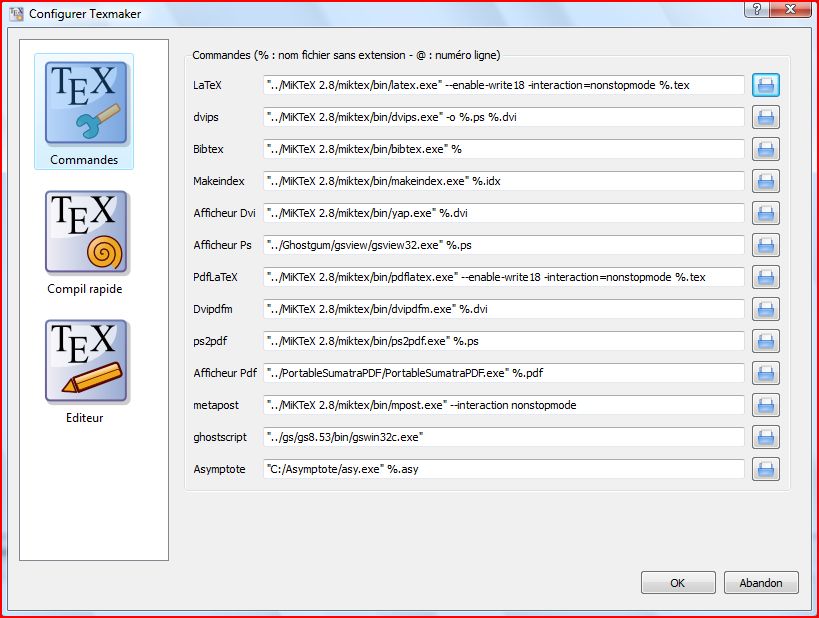Image resolution: width=819 pixels, height=618 pixels.
Task: Browse for the Asymptote executable
Action: pyautogui.click(x=766, y=469)
